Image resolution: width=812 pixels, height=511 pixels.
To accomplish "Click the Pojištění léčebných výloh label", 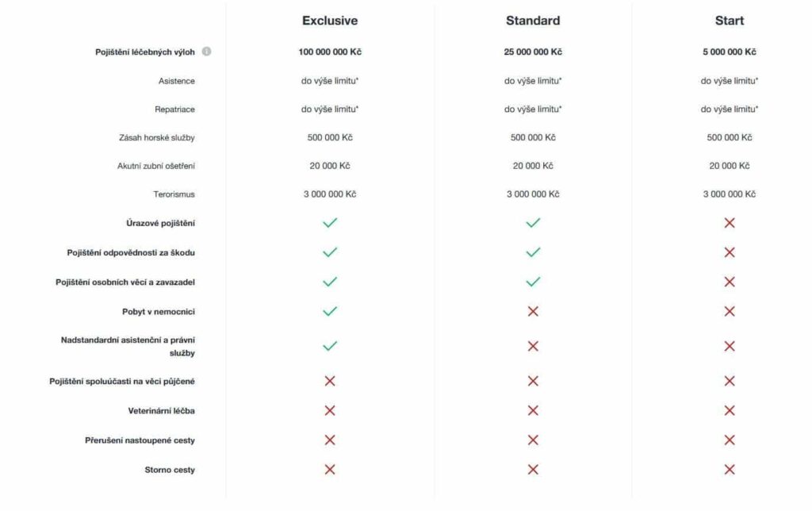I will (x=144, y=52).
